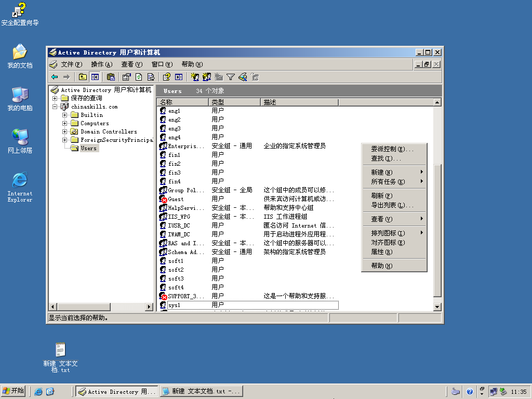Select the eng1 user icon
532x399 pixels.
point(163,111)
